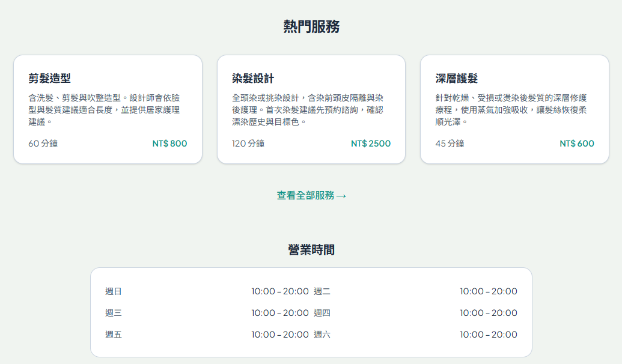
Task: Click the 深層護髮 card description text
Action: click(511, 110)
